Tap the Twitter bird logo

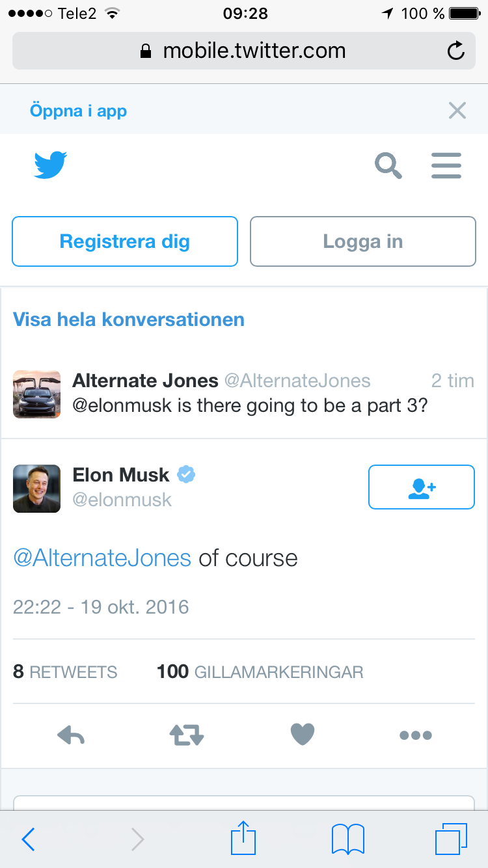pos(51,165)
